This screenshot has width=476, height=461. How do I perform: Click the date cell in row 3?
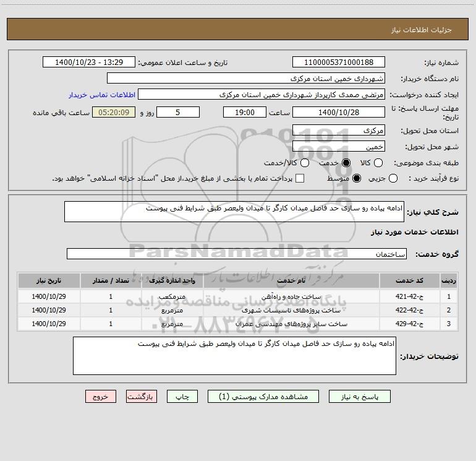pos(49,324)
